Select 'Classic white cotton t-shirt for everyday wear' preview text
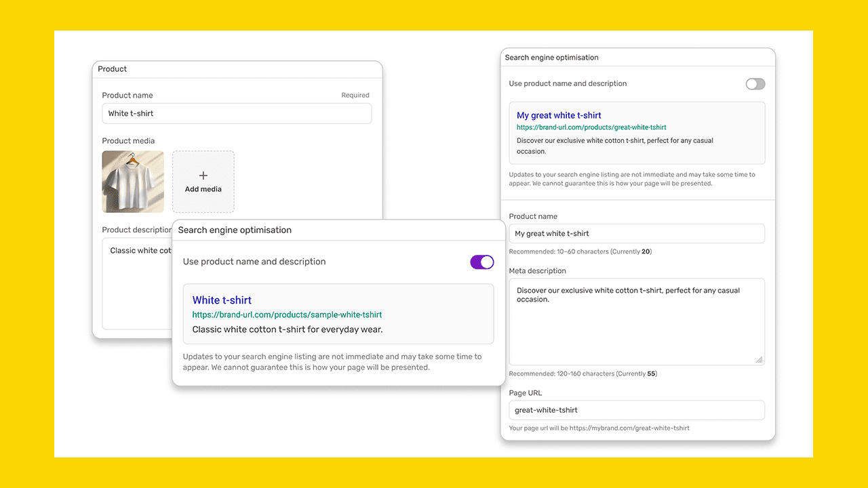Image resolution: width=868 pixels, height=488 pixels. click(x=288, y=330)
